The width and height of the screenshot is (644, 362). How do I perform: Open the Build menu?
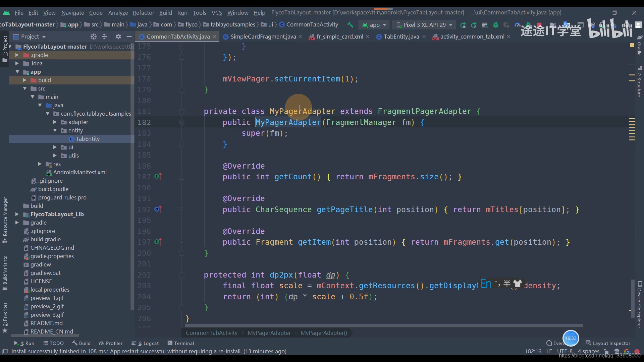tap(165, 13)
